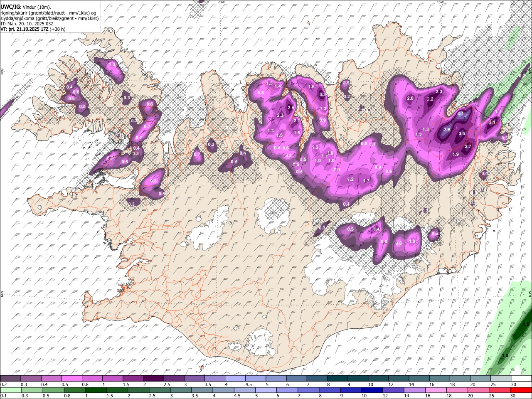Pick the violet 14 rain-scale swatch
532x399 pixels.
[x=414, y=390]
